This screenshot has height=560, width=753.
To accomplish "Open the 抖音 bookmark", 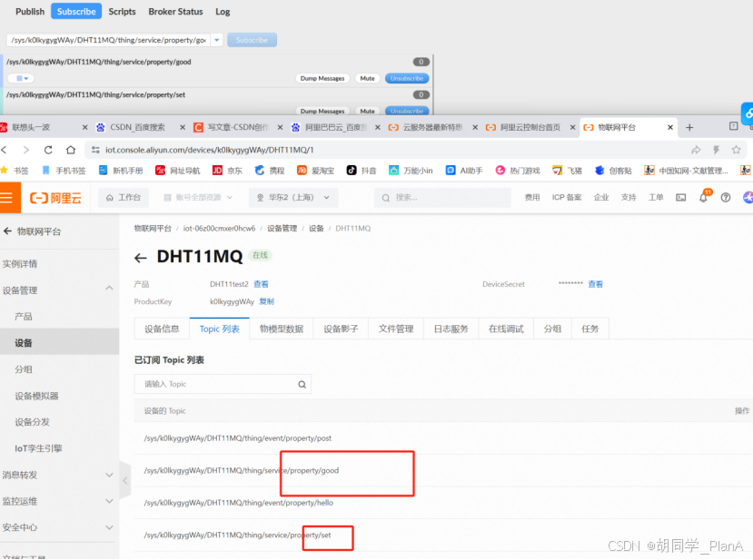I will coord(362,171).
